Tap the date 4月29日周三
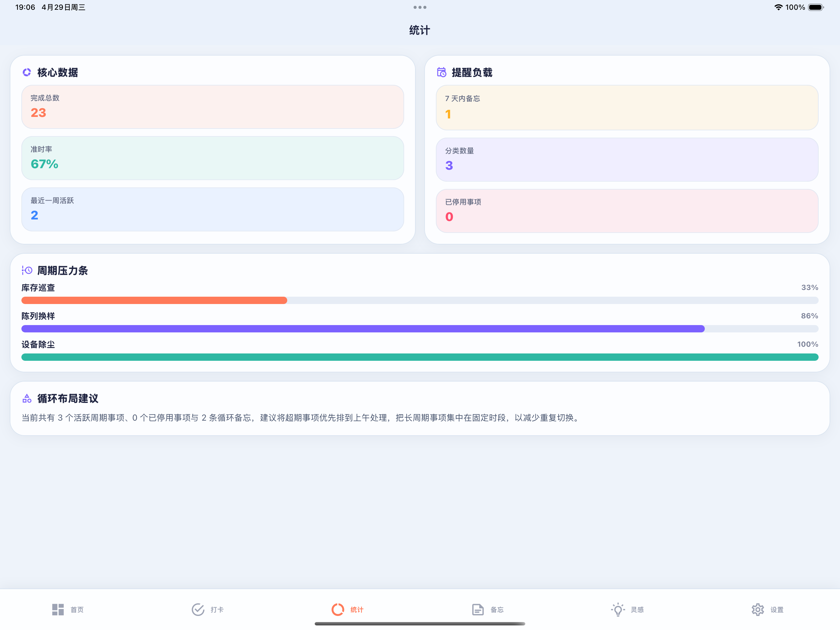This screenshot has width=840, height=630. click(63, 7)
